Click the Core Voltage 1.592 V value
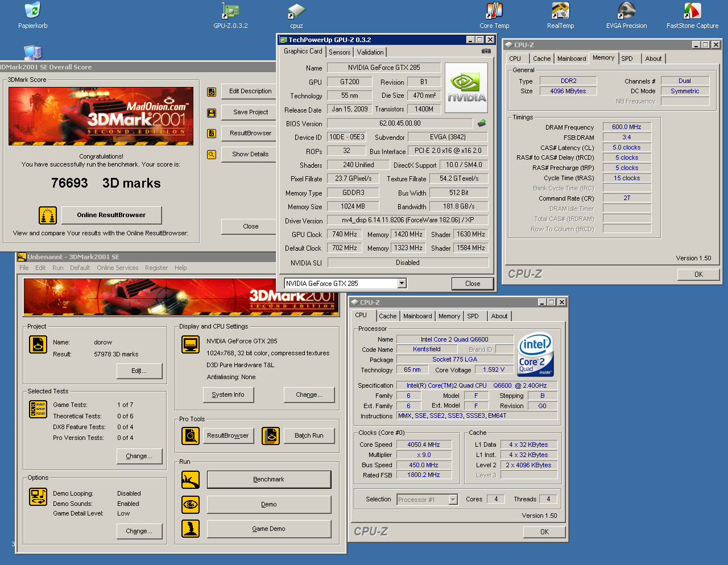 tap(494, 369)
